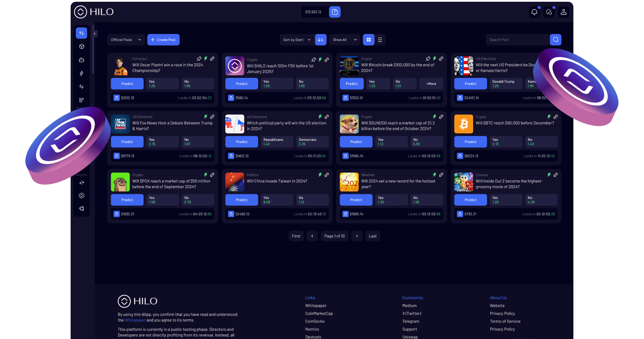
Task: Open the Telegram community link
Action: coord(411,322)
